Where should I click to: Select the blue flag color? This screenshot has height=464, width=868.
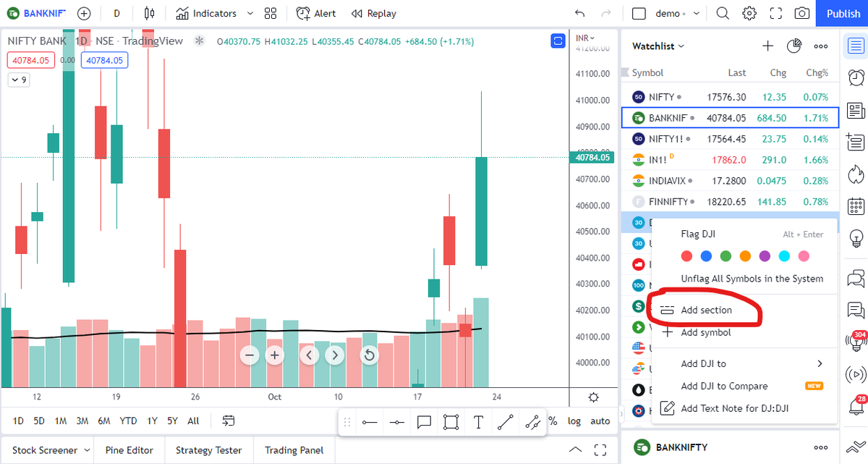click(x=706, y=256)
